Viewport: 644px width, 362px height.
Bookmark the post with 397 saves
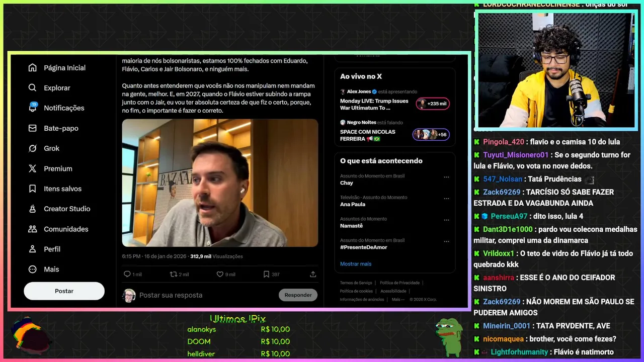266,274
